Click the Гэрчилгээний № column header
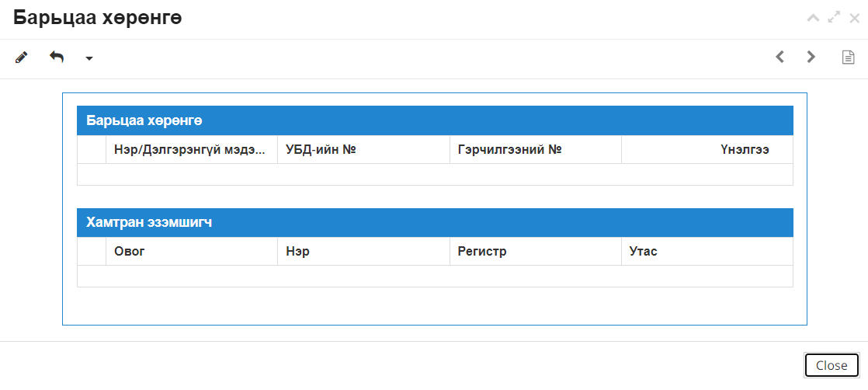The height and width of the screenshot is (390, 868). pyautogui.click(x=535, y=150)
